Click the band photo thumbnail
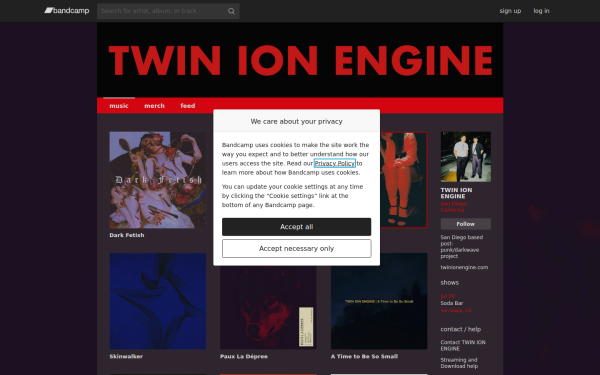Image resolution: width=600 pixels, height=375 pixels. (466, 157)
